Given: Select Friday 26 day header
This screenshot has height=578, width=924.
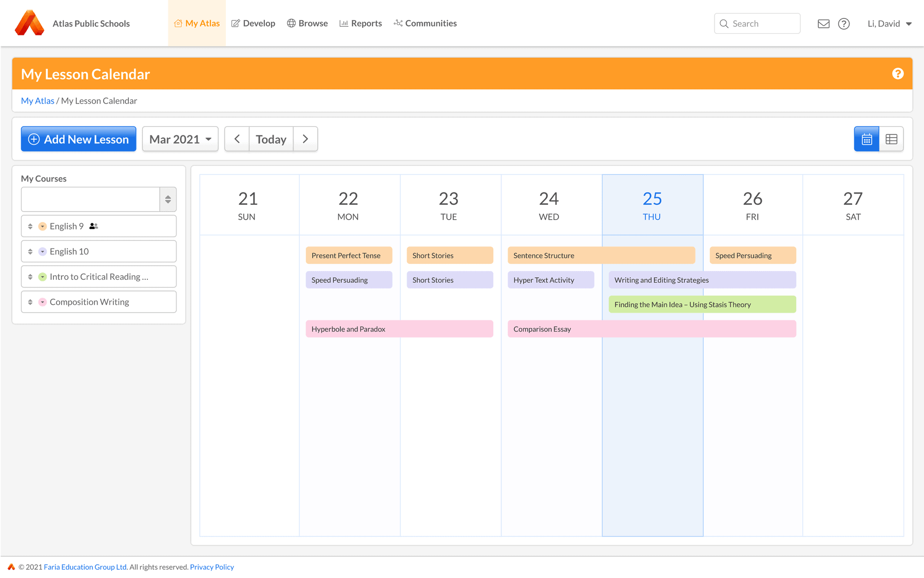Looking at the screenshot, I should (x=753, y=205).
